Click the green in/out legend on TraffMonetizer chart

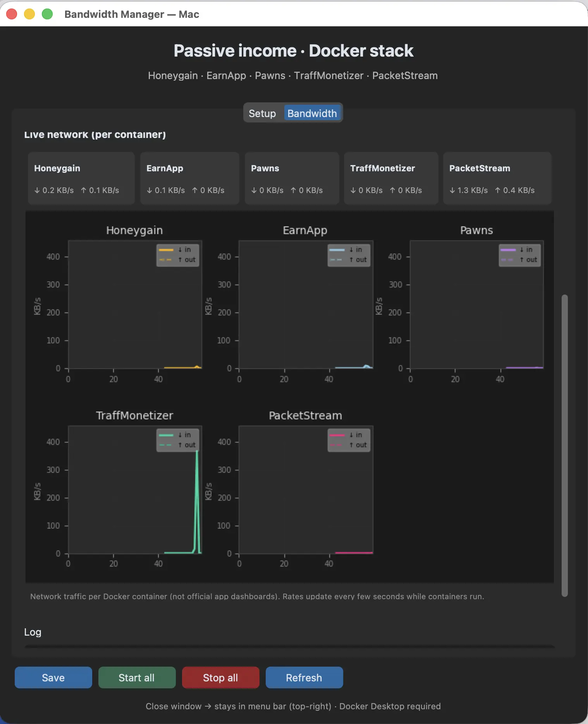pyautogui.click(x=178, y=440)
